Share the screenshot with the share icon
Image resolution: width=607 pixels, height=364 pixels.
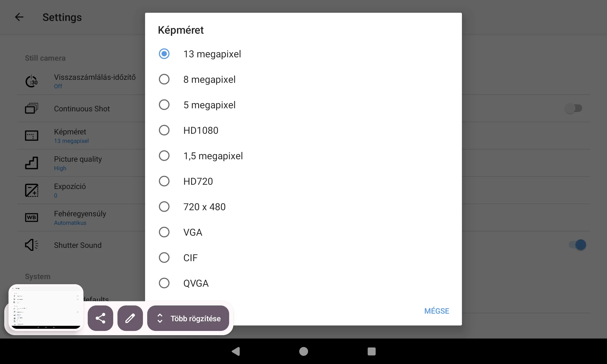coord(100,318)
